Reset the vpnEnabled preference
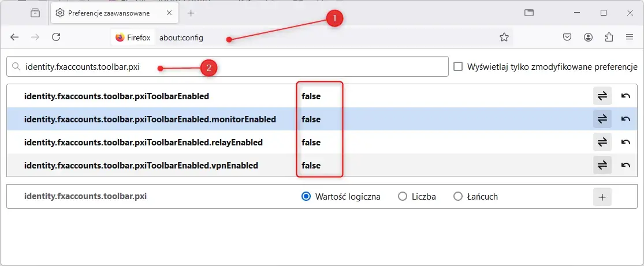 click(626, 165)
